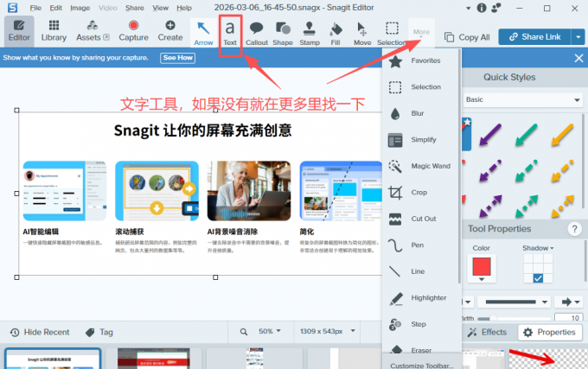
Task: Open the app info icon in title bar
Action: coord(482,8)
